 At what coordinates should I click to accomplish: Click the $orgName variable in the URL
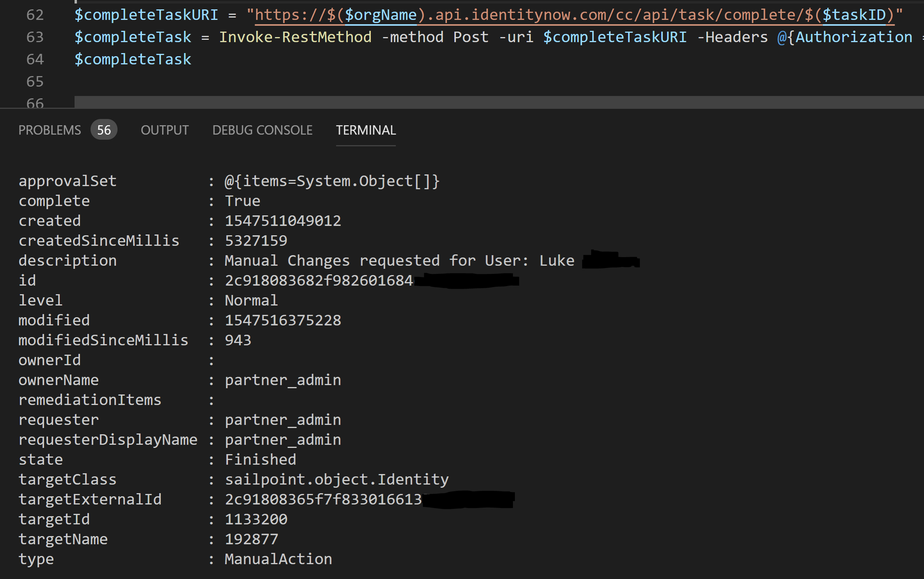pyautogui.click(x=381, y=15)
